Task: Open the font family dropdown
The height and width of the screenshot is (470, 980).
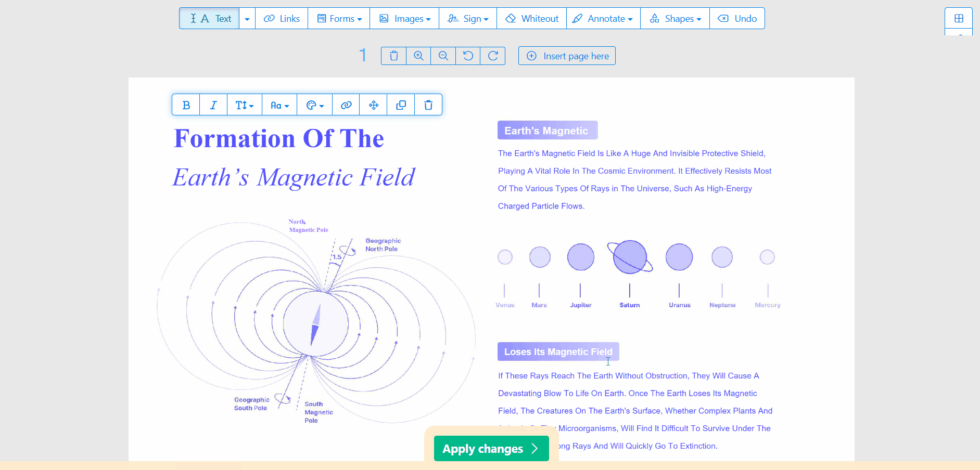Action: (x=279, y=105)
